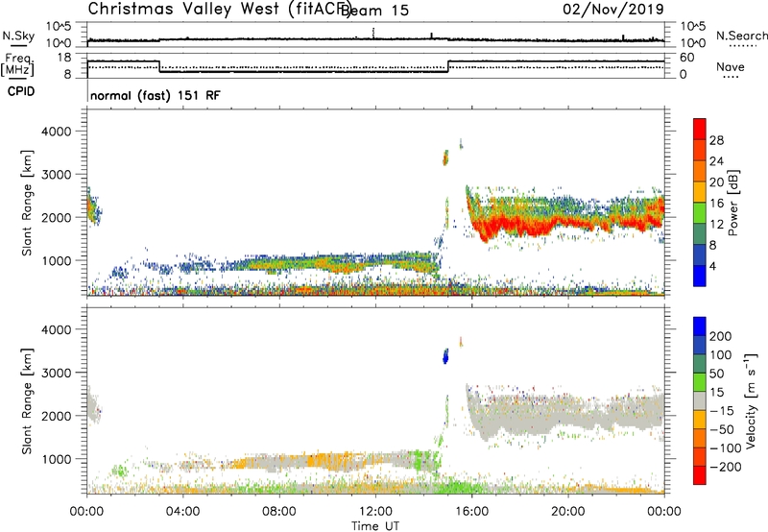Click the "N.Search" legend label
768x532 pixels.
pyautogui.click(x=741, y=36)
